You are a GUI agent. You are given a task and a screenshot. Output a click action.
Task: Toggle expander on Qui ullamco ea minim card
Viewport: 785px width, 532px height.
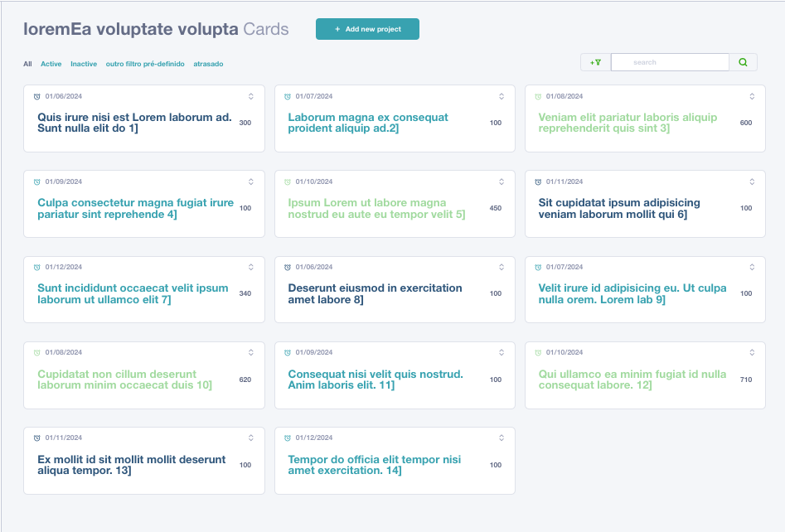[x=752, y=352]
